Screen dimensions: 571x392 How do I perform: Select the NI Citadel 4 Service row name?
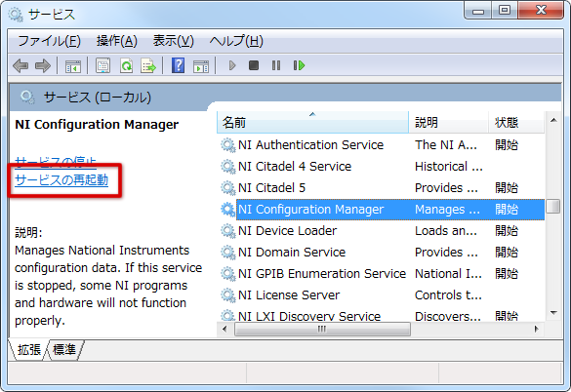coord(295,167)
